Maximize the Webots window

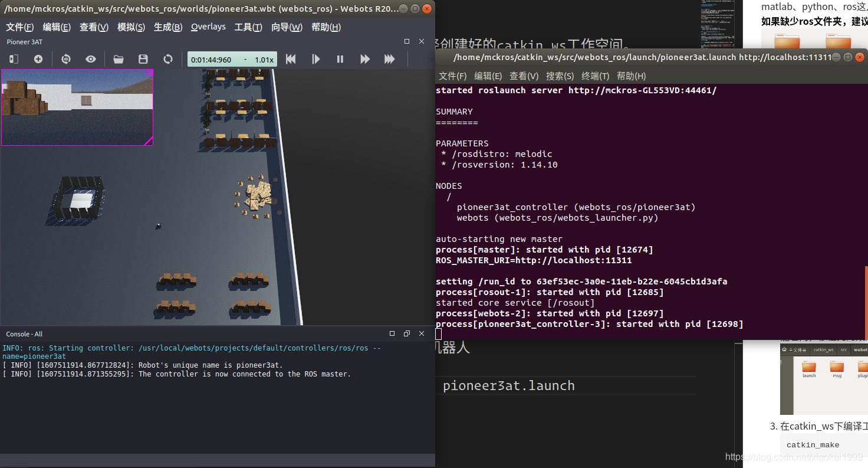[415, 9]
